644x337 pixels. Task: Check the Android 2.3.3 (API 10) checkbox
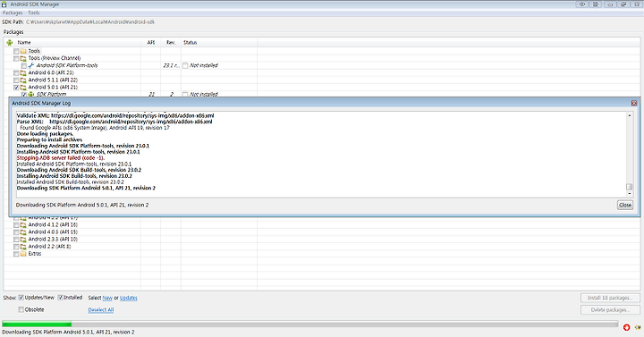coord(16,240)
